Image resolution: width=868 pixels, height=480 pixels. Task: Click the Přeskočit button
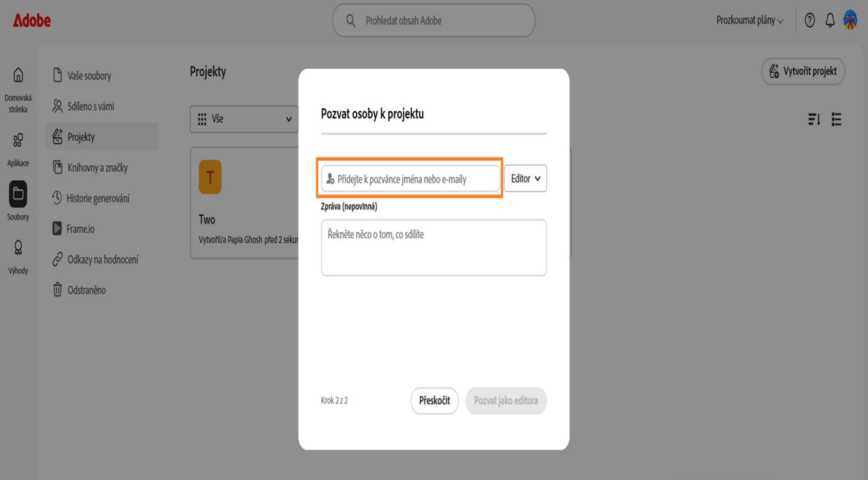434,400
